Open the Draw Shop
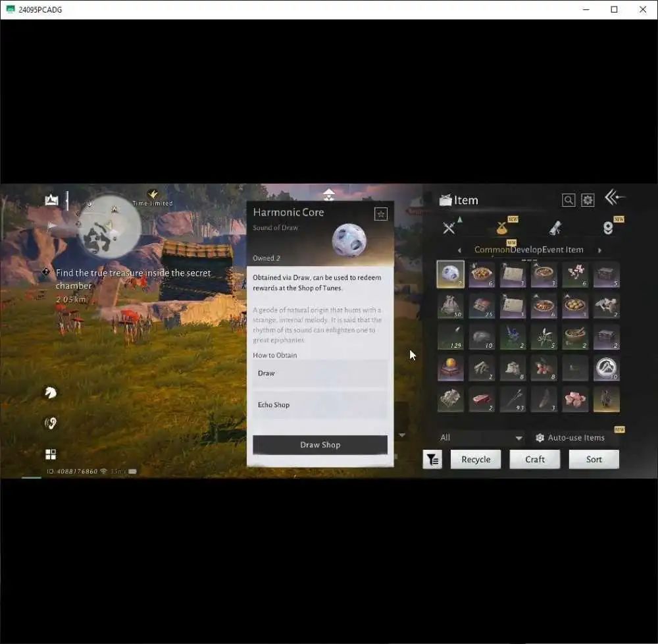The image size is (658, 644). (320, 444)
